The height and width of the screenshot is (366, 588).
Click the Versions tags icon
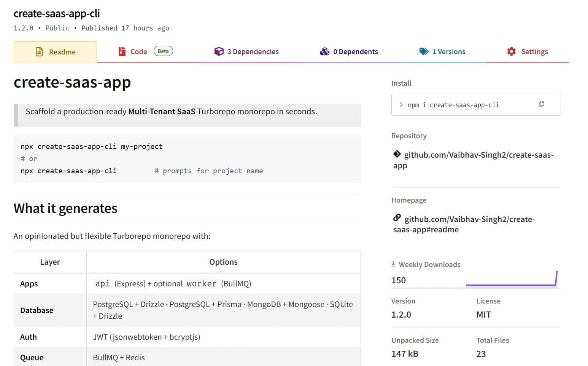[x=424, y=51]
